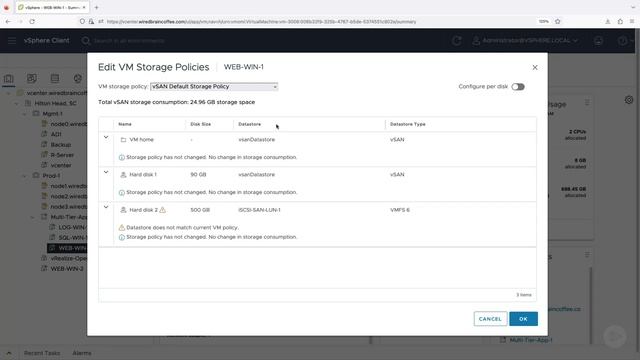Image resolution: width=640 pixels, height=360 pixels.
Task: Collapse the Multi-Tier-App tree node
Action: 33,217
